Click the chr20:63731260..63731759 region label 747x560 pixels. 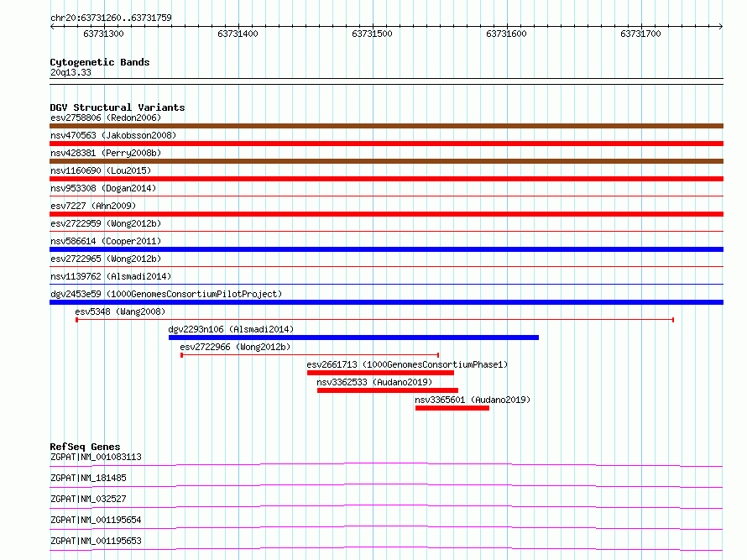point(111,18)
